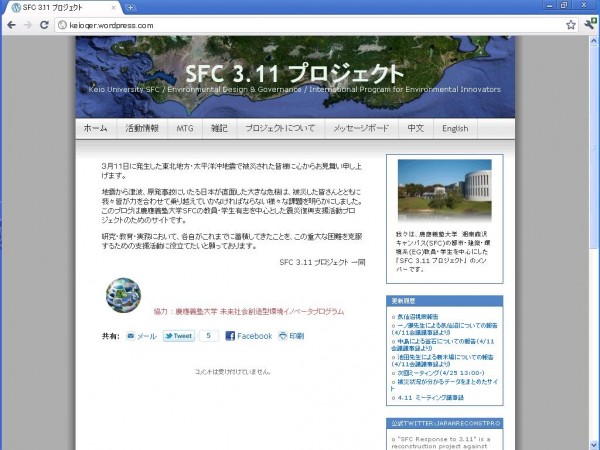Go back with the browser back arrow

(x=11, y=25)
